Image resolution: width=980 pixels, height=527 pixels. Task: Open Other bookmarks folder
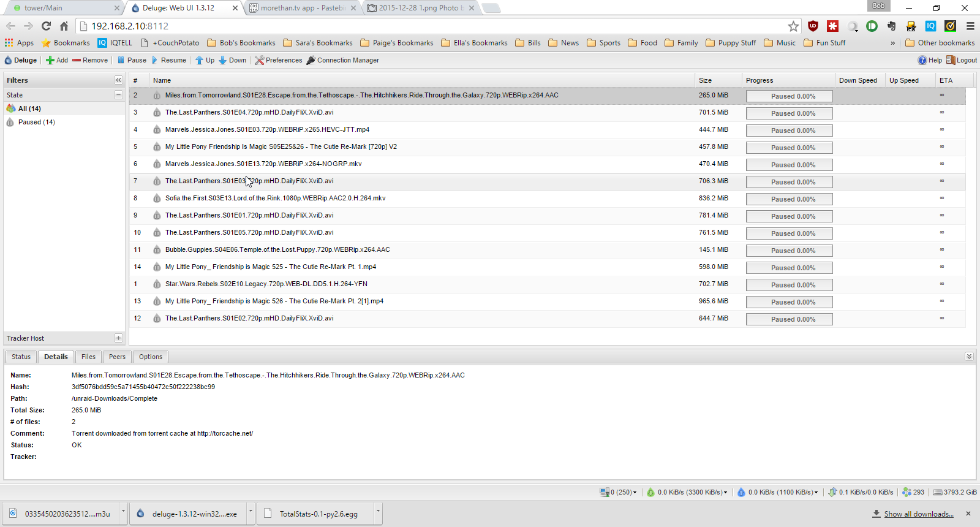pyautogui.click(x=940, y=43)
